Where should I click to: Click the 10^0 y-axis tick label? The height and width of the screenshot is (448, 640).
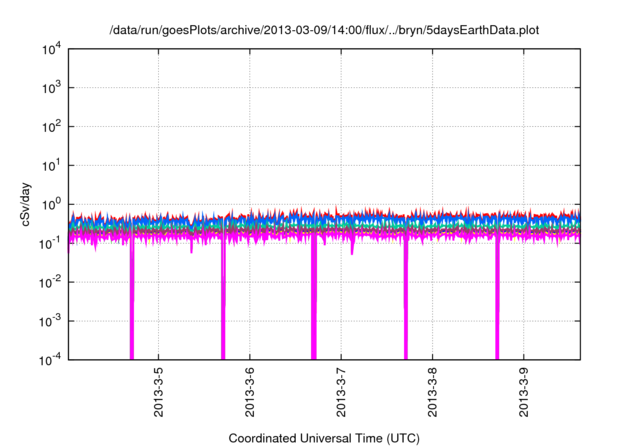point(51,205)
